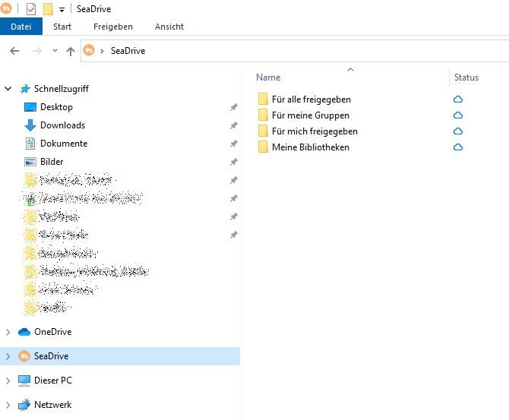Go up one folder level with up arrow

71,51
